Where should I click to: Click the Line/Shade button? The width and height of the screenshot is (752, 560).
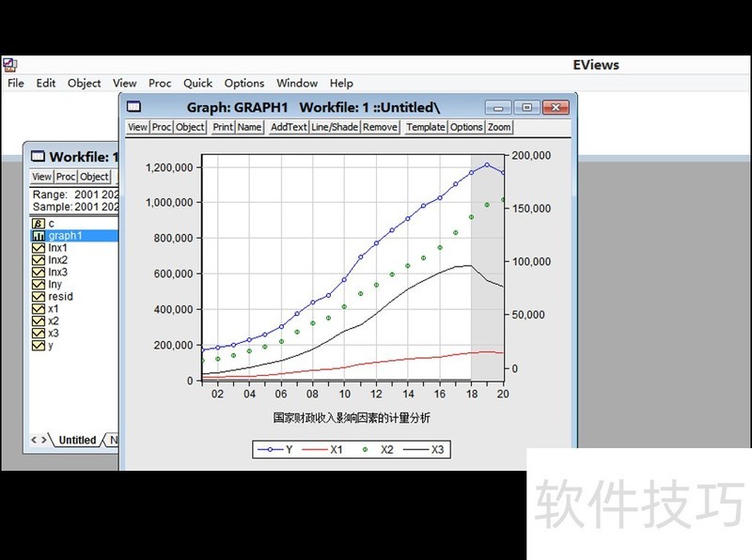[x=335, y=127]
